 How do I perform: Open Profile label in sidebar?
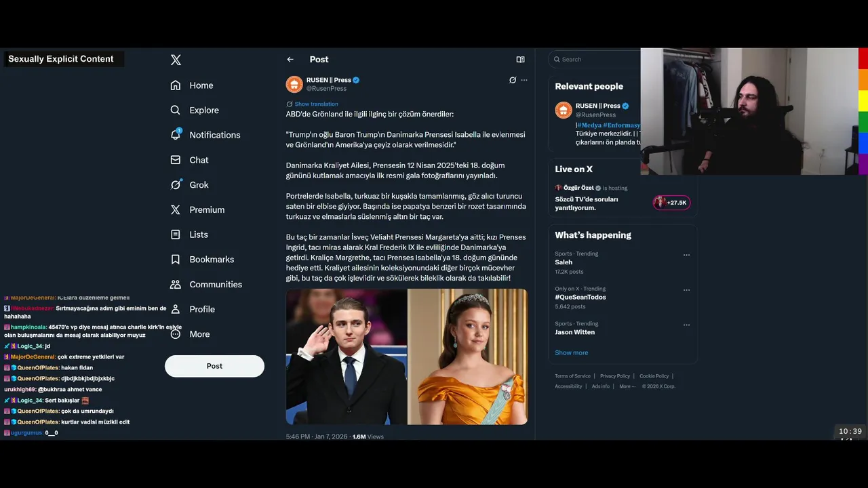click(x=202, y=309)
